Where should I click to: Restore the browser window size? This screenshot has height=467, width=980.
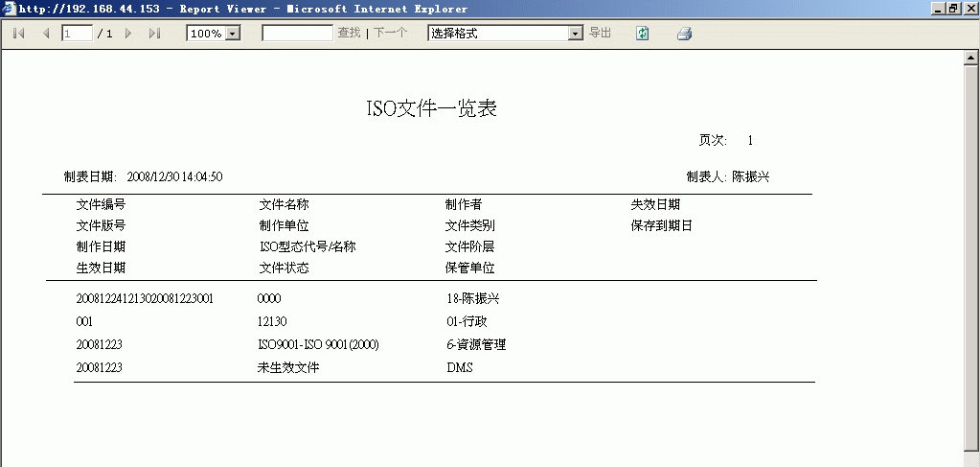pos(953,9)
